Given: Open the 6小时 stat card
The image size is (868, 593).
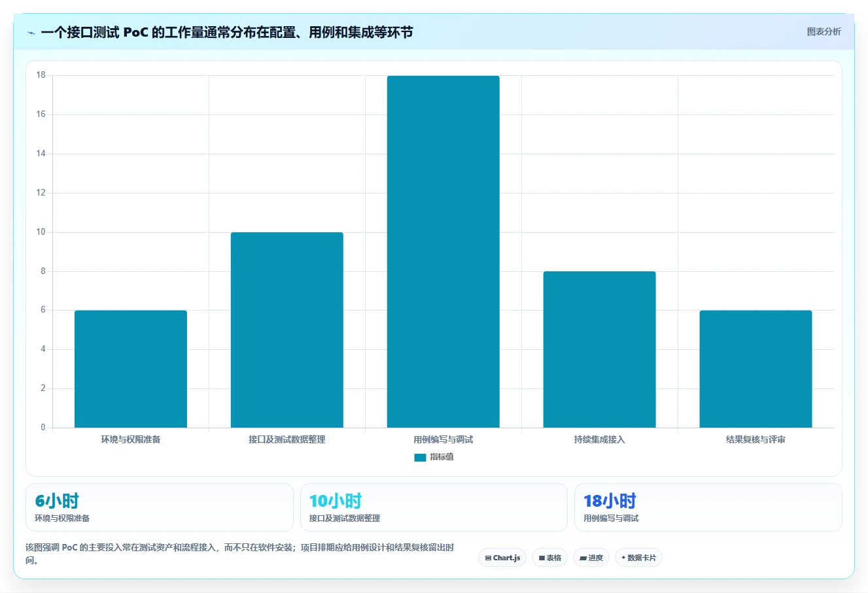Looking at the screenshot, I should (x=160, y=507).
